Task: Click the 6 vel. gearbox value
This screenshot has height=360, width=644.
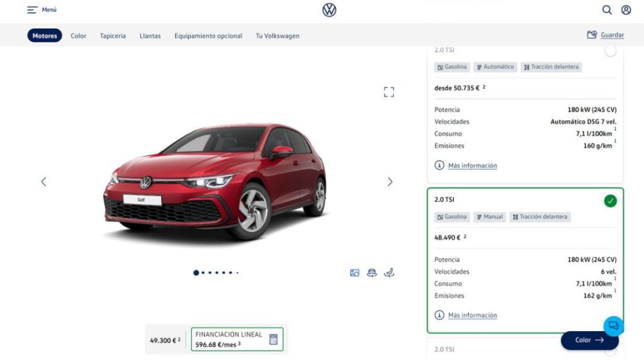Action: click(x=608, y=272)
